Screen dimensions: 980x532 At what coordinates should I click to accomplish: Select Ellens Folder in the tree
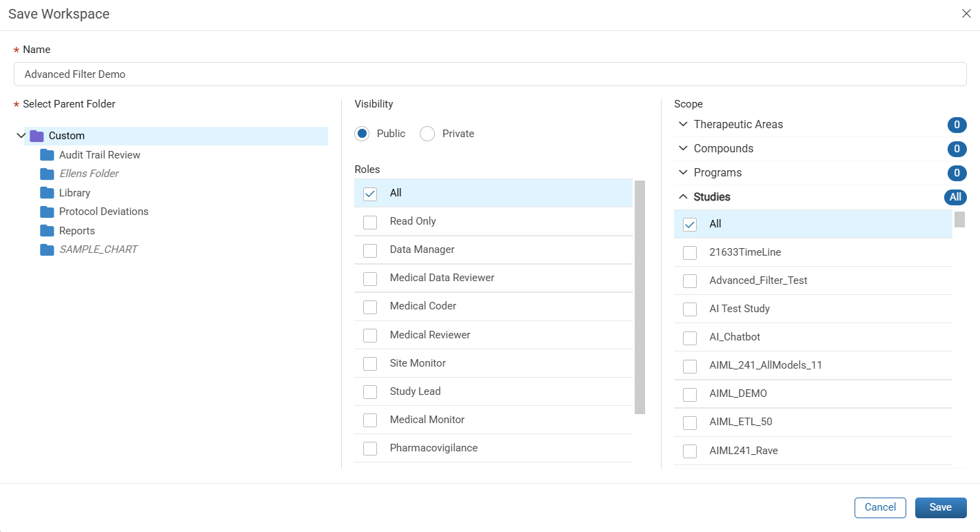89,174
